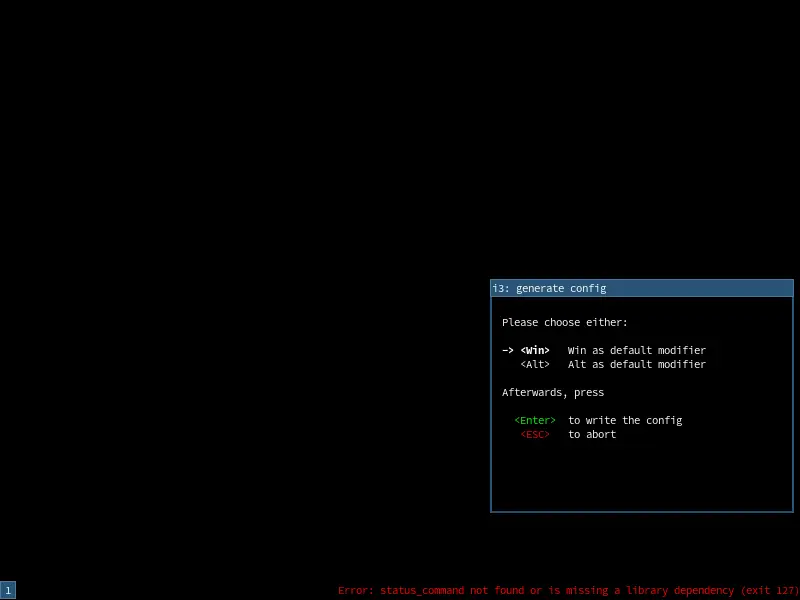Screen dimensions: 800x600
Task: Click the 'Win as default modifier' description
Action: click(x=637, y=350)
